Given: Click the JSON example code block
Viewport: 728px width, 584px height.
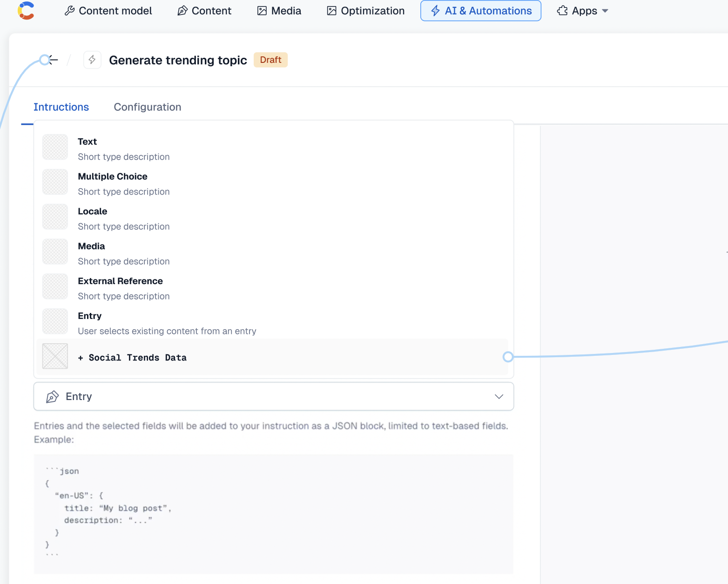Looking at the screenshot, I should [x=274, y=514].
